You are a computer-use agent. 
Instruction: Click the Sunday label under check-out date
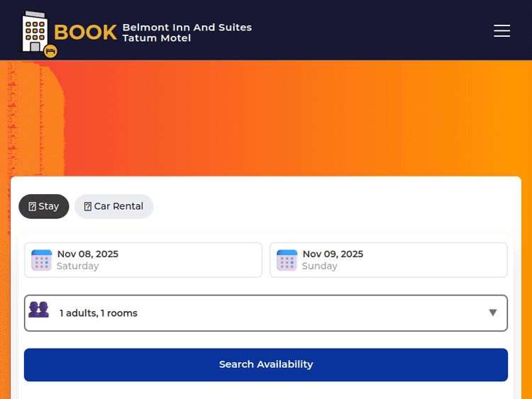[x=319, y=266]
